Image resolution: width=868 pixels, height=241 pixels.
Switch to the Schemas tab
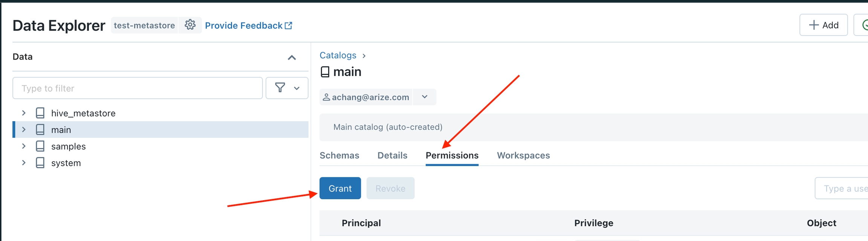339,155
